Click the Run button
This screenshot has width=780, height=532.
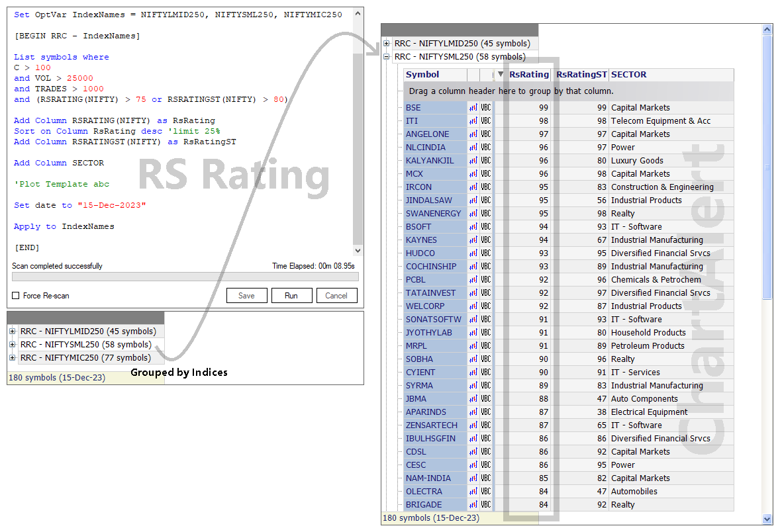click(291, 295)
